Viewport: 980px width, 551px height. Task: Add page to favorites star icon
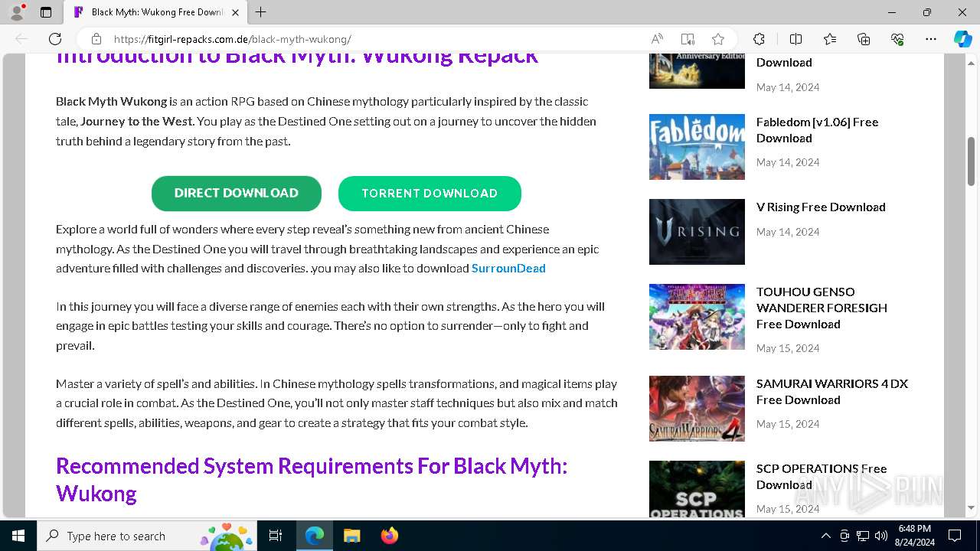tap(718, 39)
